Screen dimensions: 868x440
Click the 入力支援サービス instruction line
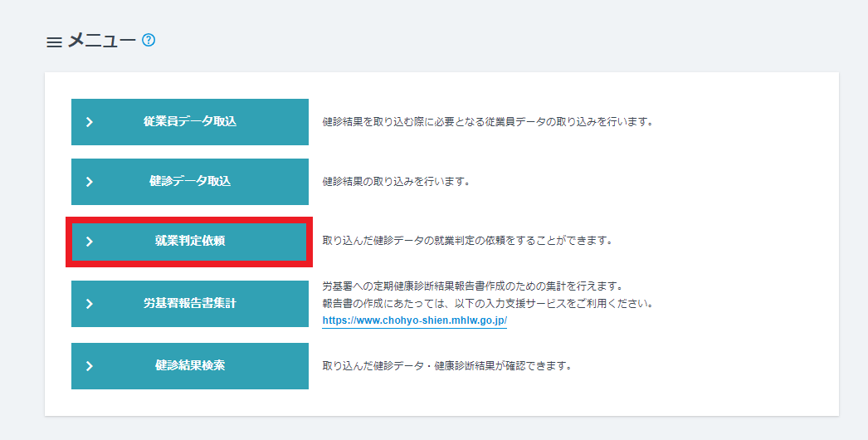489,303
